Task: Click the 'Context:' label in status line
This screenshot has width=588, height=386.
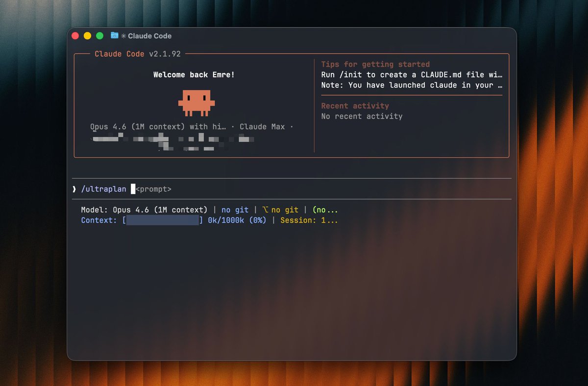Action: 99,220
